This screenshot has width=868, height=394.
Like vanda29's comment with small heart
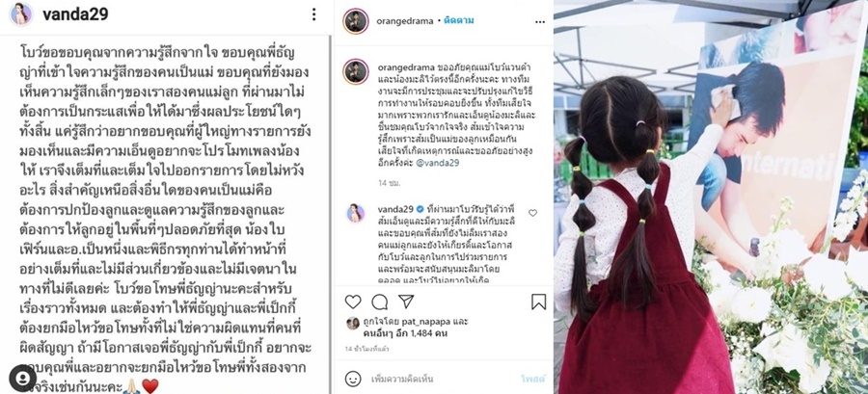(532, 213)
